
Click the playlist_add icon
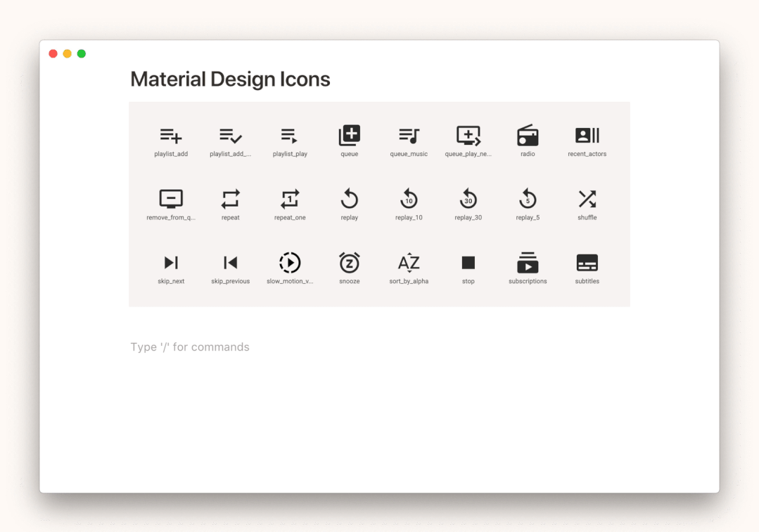click(x=171, y=136)
